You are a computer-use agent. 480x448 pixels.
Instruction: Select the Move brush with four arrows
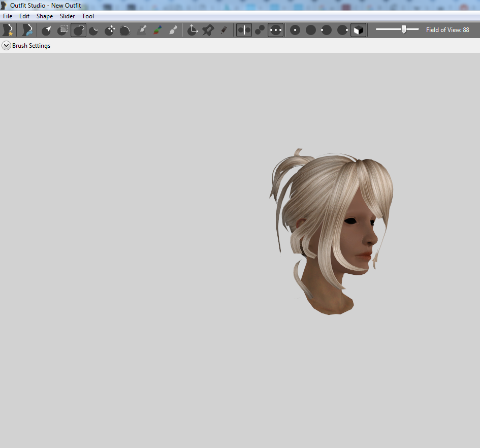click(x=109, y=30)
